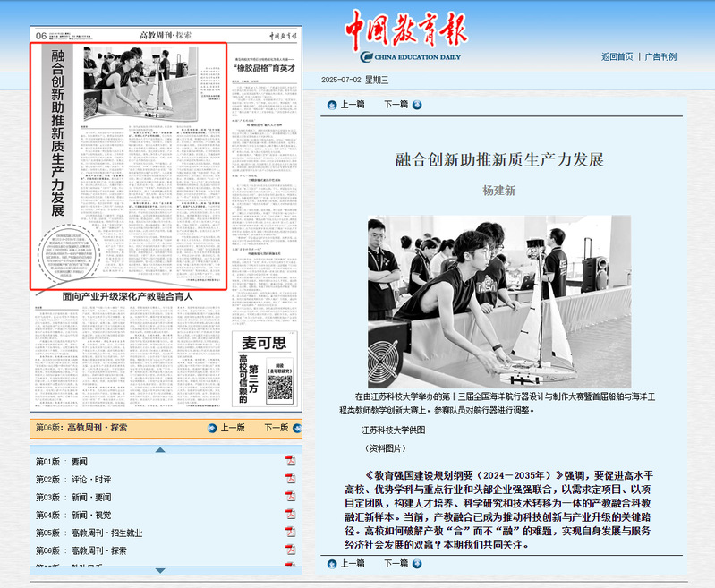The image size is (715, 588).
Task: Click the top 上一篇 previous article icon
Action: pyautogui.click(x=333, y=104)
